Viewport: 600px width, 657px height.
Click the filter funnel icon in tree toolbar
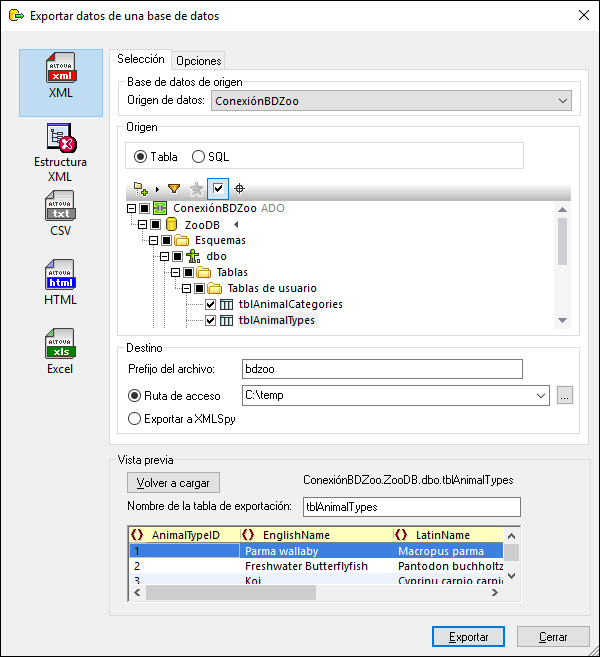(174, 188)
